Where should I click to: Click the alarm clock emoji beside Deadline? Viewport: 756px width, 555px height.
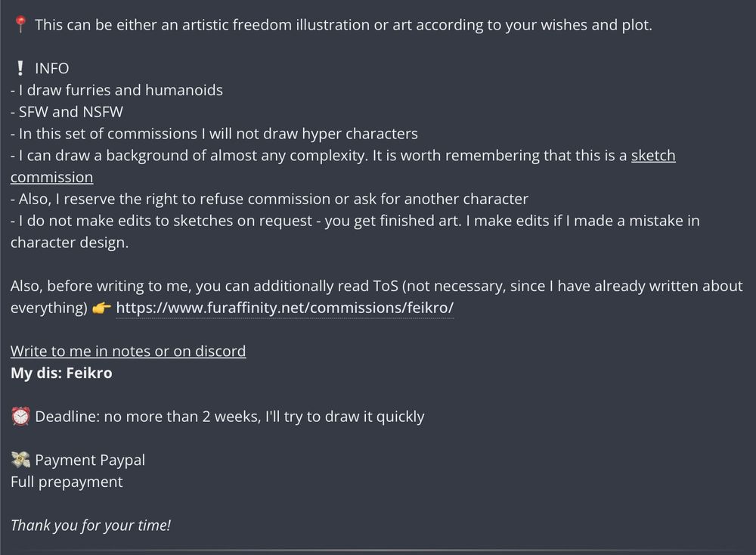[20, 416]
